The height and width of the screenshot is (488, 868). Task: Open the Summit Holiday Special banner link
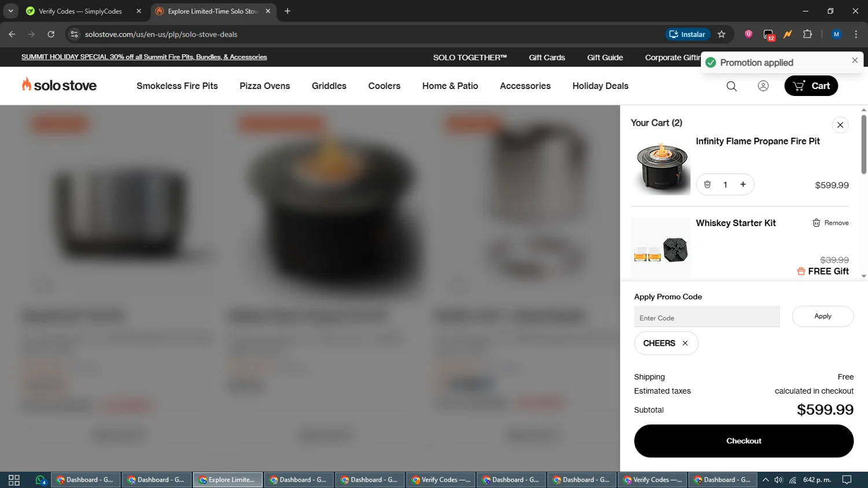coord(144,57)
